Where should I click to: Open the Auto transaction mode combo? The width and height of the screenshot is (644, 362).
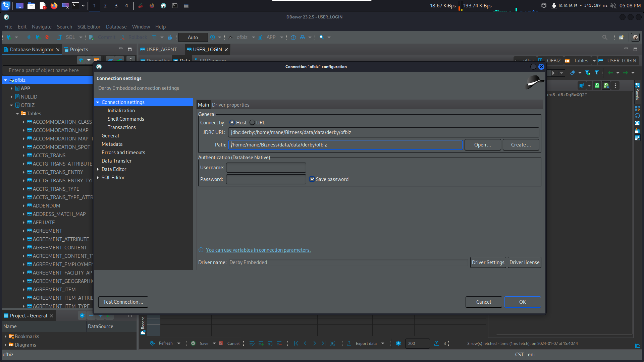coord(193,37)
